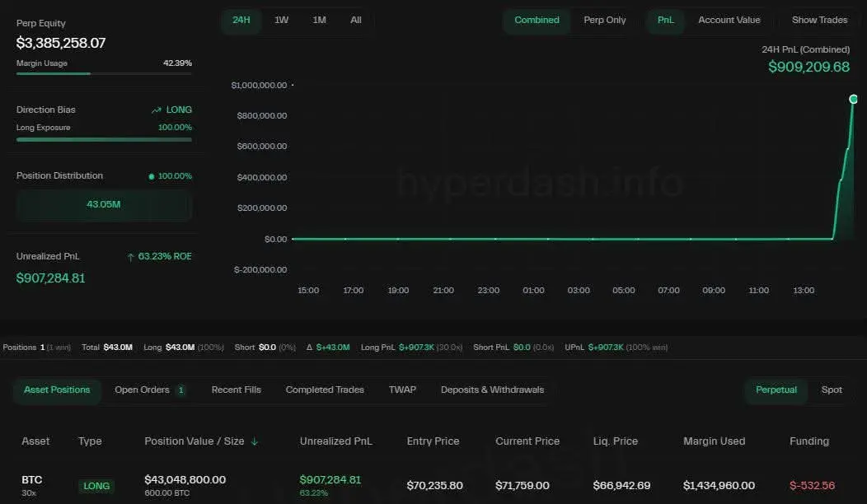Image resolution: width=867 pixels, height=504 pixels.
Task: Click the ROE up-arrow icon
Action: [130, 257]
